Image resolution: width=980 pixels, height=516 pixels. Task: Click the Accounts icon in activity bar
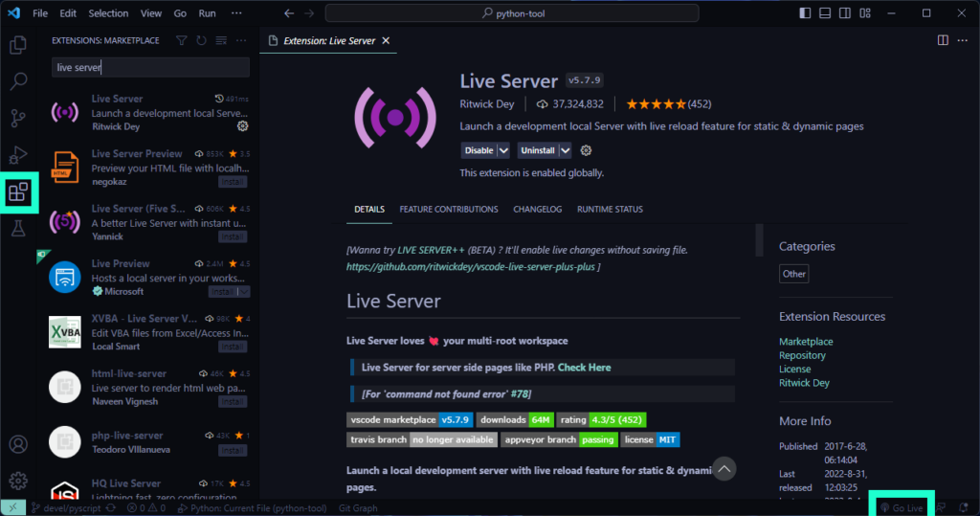click(17, 444)
